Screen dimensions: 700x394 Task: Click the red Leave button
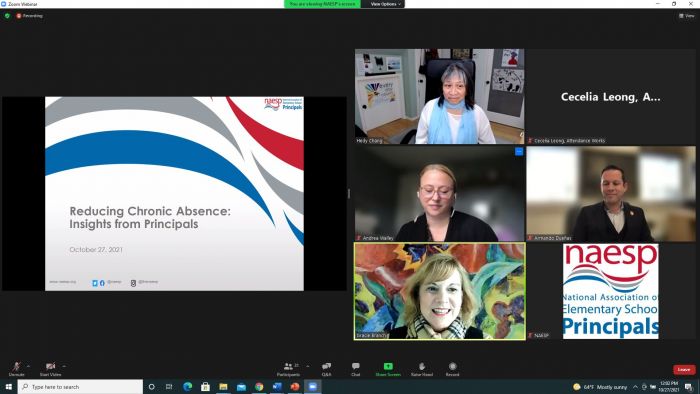[x=684, y=369]
